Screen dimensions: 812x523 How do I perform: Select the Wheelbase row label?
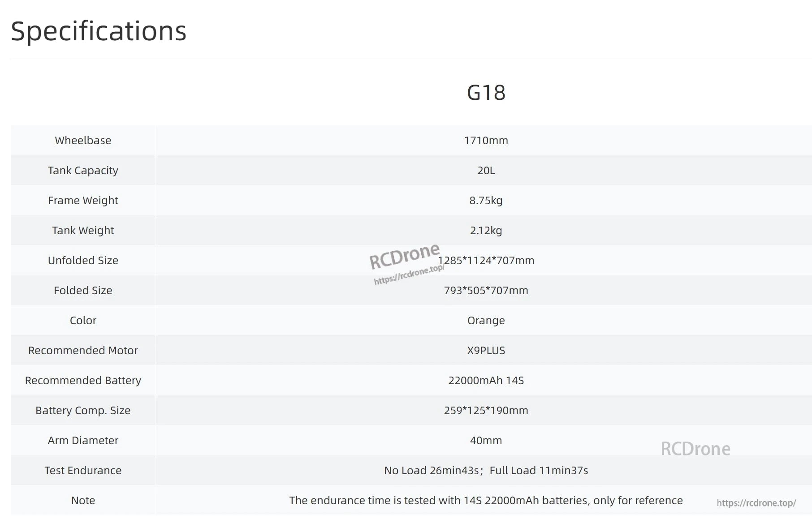click(83, 141)
